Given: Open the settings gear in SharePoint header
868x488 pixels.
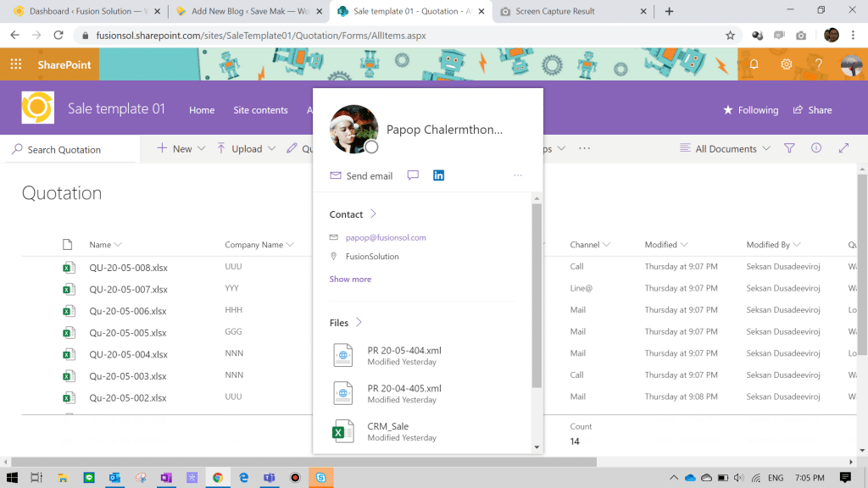Looking at the screenshot, I should click(x=786, y=64).
